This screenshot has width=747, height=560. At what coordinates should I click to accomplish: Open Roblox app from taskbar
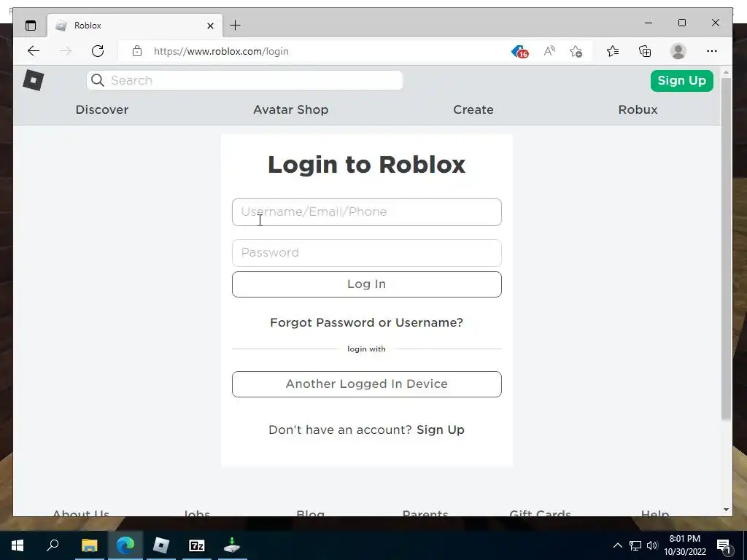tap(161, 545)
